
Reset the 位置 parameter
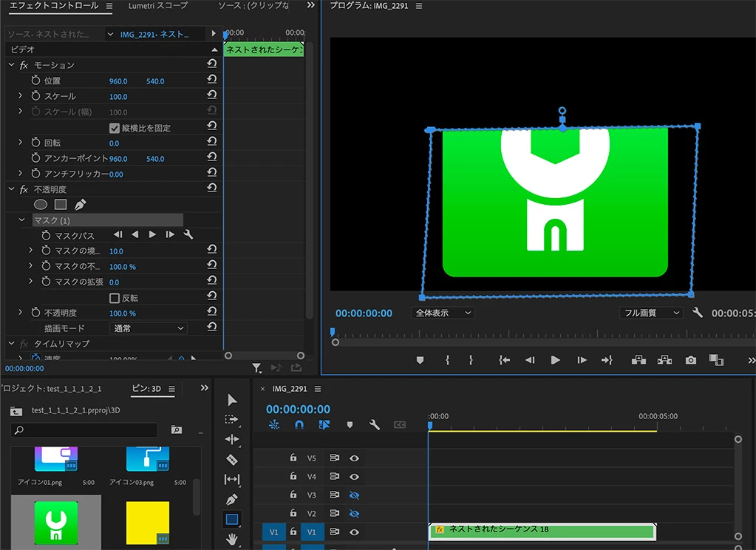(x=211, y=81)
